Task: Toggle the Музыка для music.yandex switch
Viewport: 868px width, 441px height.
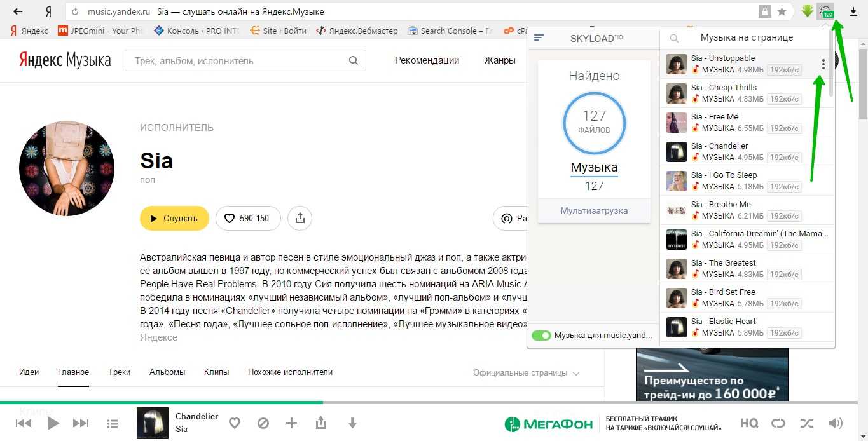Action: (x=541, y=336)
